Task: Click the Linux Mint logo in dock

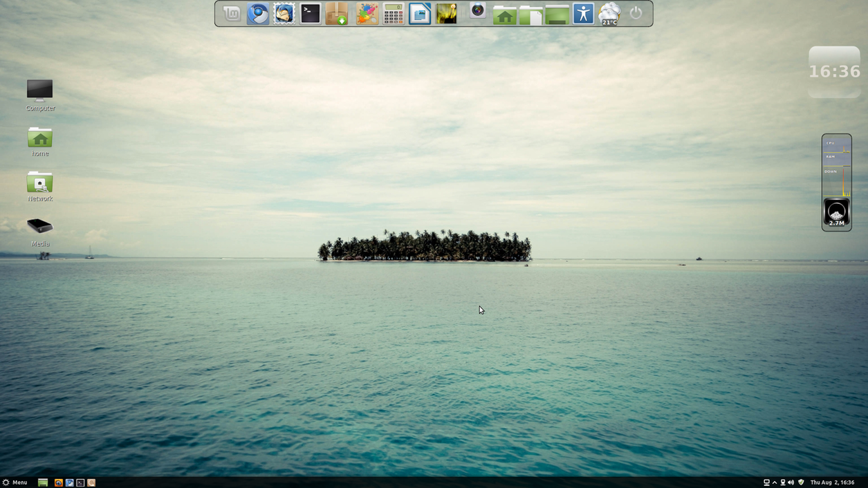Action: click(x=232, y=14)
